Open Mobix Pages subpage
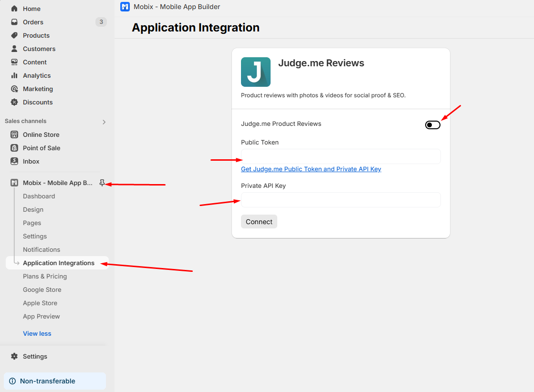Viewport: 534px width, 392px height. click(x=32, y=223)
